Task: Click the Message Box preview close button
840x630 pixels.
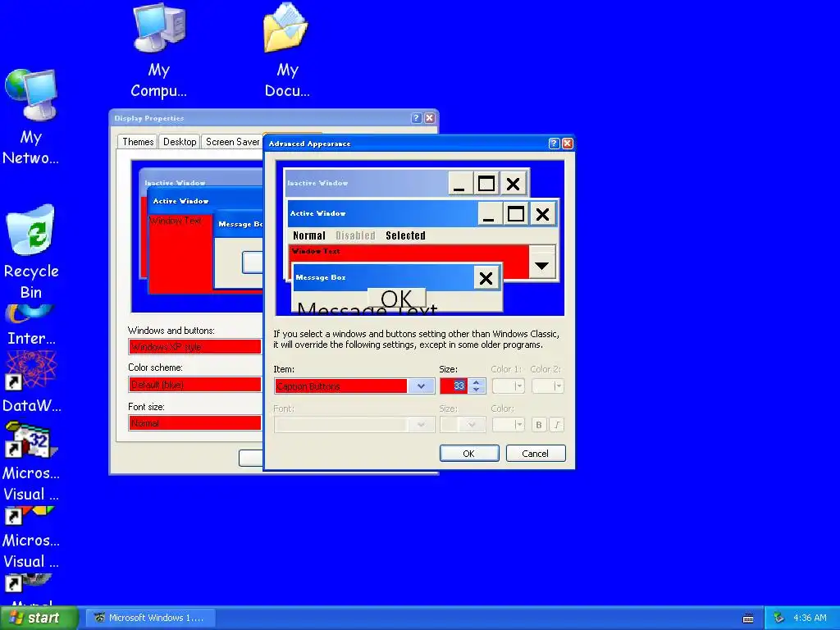Action: coord(486,277)
